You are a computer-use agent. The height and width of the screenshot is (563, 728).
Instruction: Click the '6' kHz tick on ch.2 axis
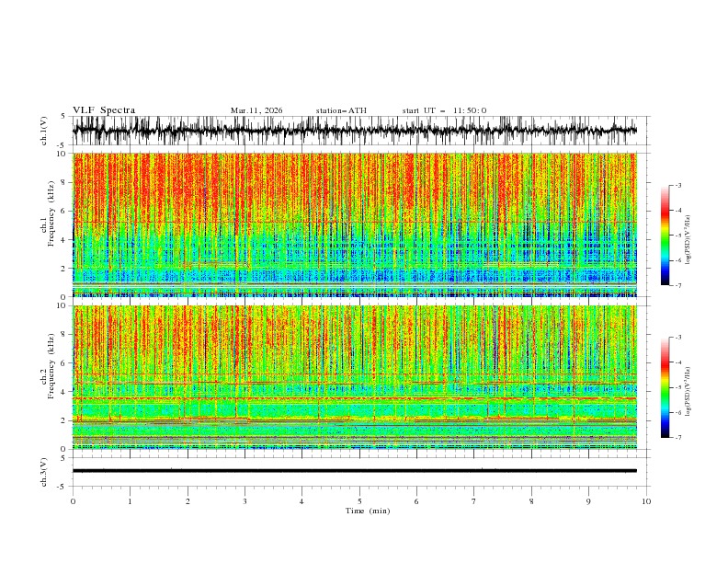(64, 363)
